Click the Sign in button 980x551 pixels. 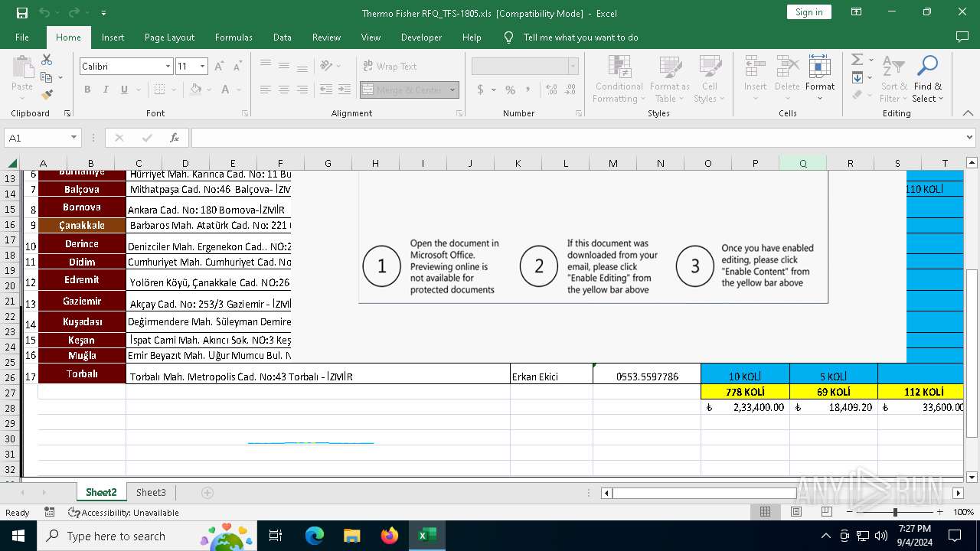pyautogui.click(x=808, y=11)
